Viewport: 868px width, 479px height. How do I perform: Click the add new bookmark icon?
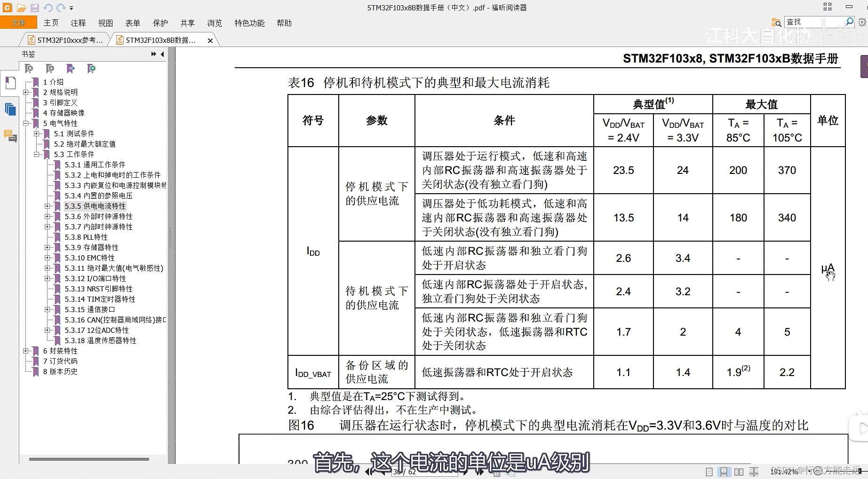point(50,69)
